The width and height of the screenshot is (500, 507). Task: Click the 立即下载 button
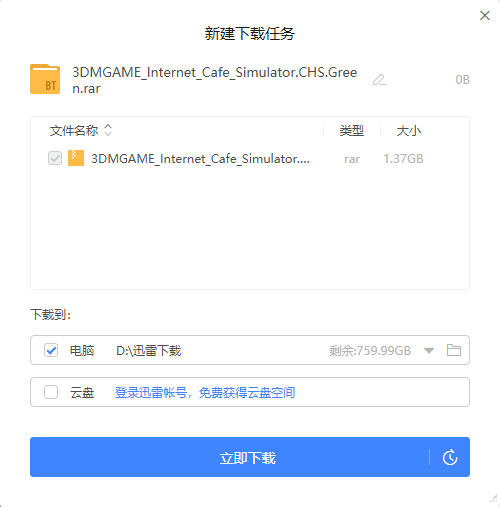click(248, 457)
